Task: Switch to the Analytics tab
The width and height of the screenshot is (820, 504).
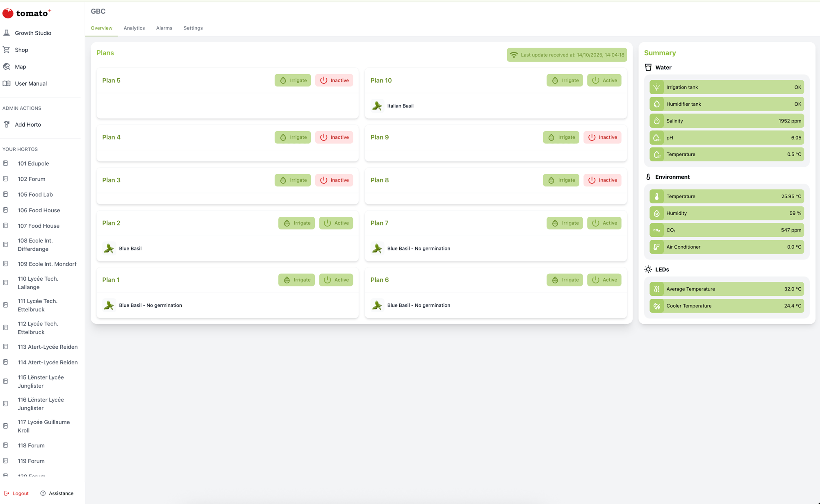Action: [x=134, y=28]
